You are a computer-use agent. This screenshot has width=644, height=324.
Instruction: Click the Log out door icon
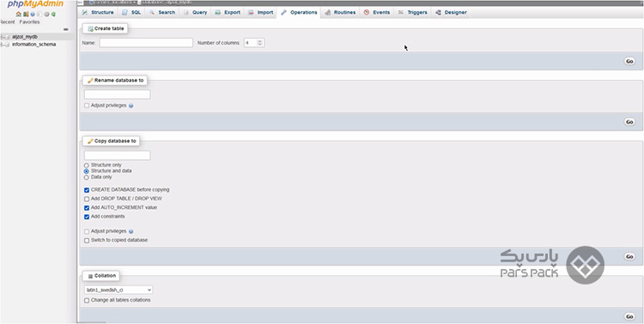(26, 14)
